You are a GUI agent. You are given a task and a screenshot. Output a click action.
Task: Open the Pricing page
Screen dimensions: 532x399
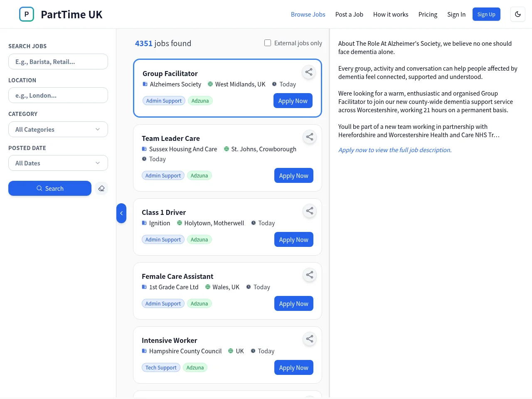point(428,14)
